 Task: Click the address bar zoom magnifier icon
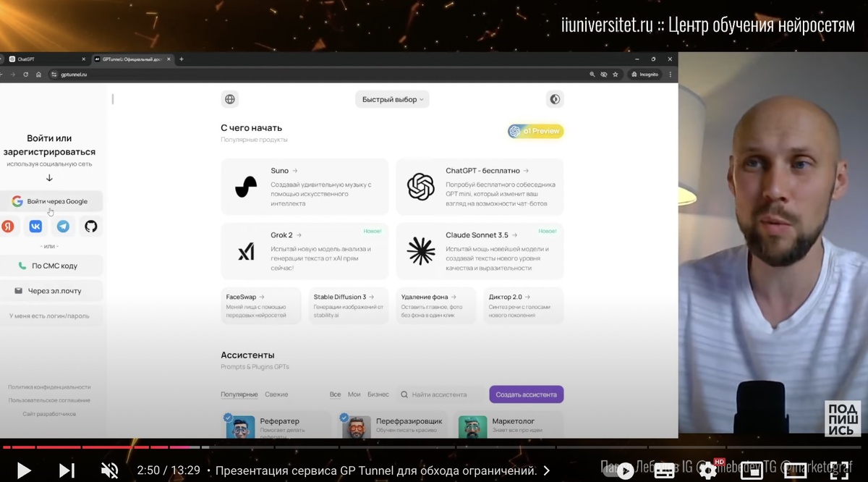tap(592, 74)
